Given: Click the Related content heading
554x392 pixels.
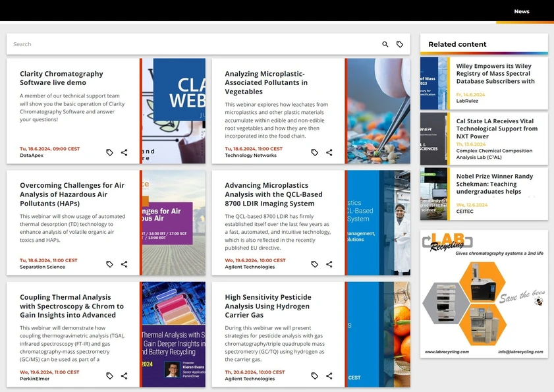Looking at the screenshot, I should coord(457,44).
